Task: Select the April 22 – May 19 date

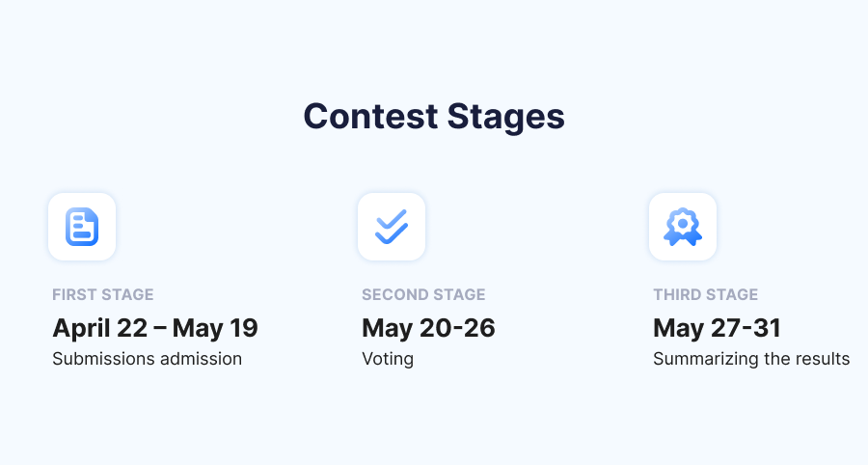Action: [x=155, y=328]
